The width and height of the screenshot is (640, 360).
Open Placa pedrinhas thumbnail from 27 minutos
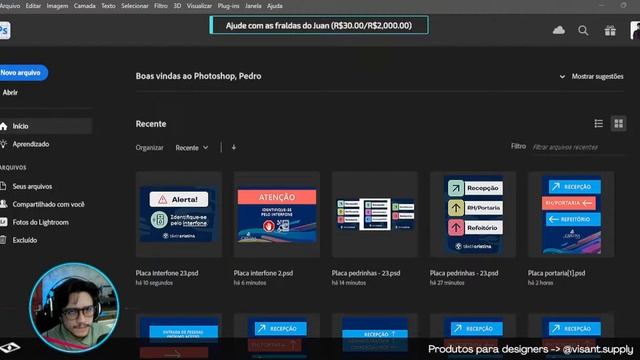click(473, 214)
